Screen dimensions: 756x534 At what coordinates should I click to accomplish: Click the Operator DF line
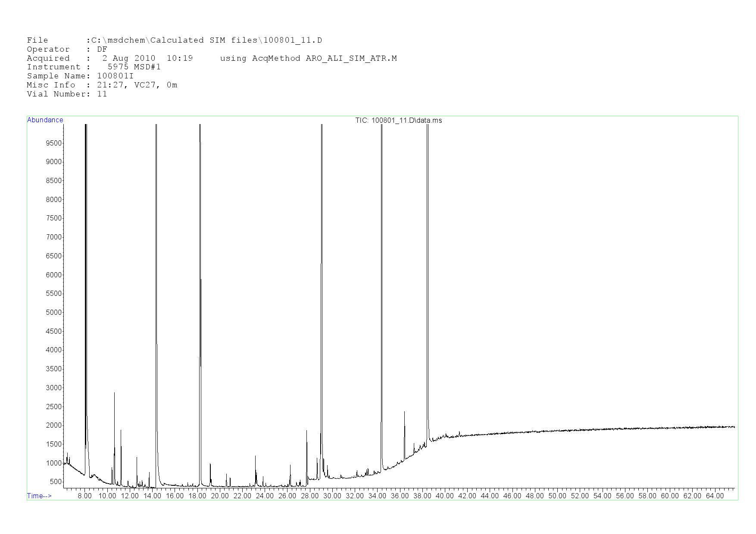67,50
